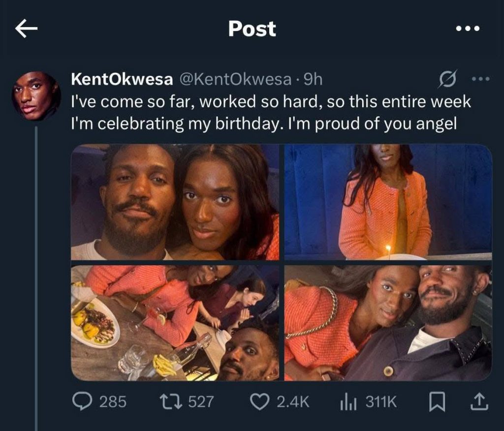Open the bottom-right selfie photo
The height and width of the screenshot is (431, 504).
[388, 323]
